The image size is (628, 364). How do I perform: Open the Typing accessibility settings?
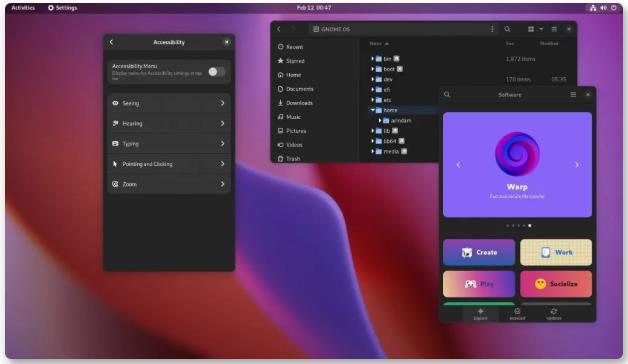(169, 144)
